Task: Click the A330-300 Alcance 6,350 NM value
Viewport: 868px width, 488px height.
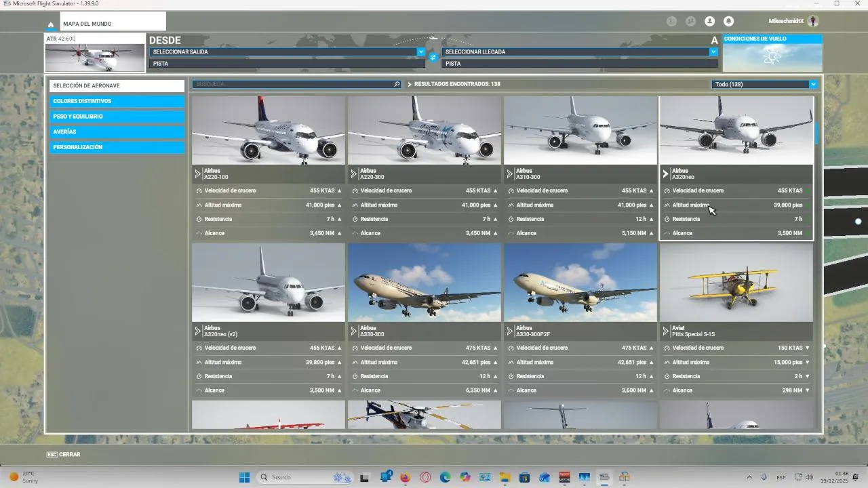Action: tap(478, 390)
